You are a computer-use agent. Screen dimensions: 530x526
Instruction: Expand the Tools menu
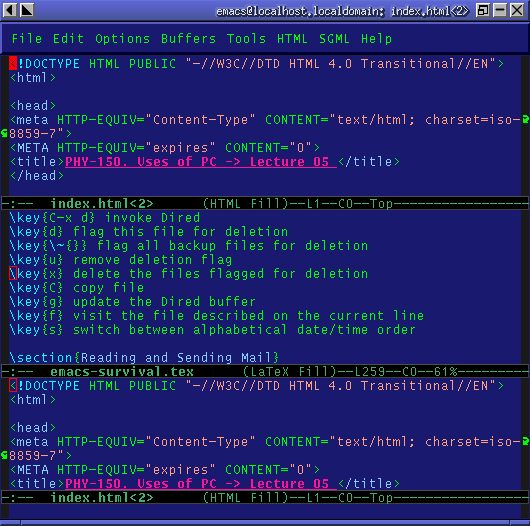[x=246, y=39]
